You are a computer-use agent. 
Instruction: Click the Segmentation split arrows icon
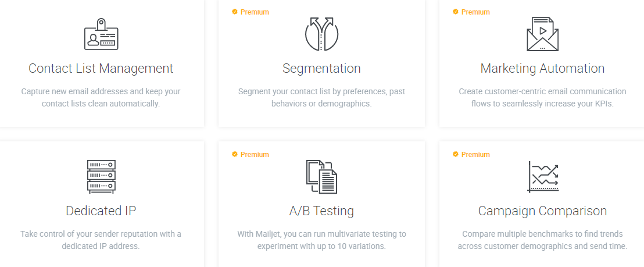pyautogui.click(x=321, y=34)
